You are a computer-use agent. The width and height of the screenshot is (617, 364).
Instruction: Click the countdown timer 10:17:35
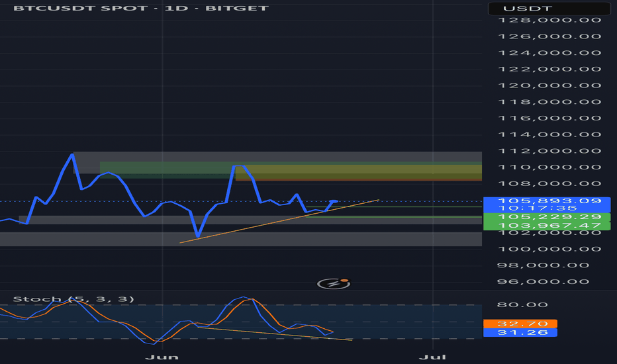pos(538,208)
